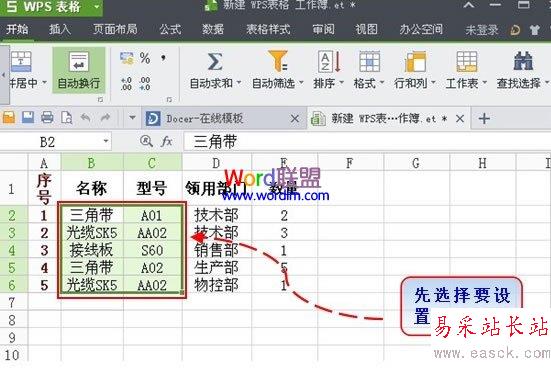551x368 pixels.
Task: Open the rows and columns (行和列) dropdown
Action: (x=433, y=83)
